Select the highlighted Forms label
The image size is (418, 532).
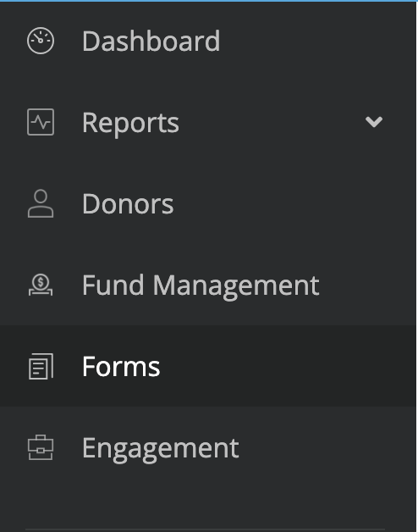click(x=121, y=367)
